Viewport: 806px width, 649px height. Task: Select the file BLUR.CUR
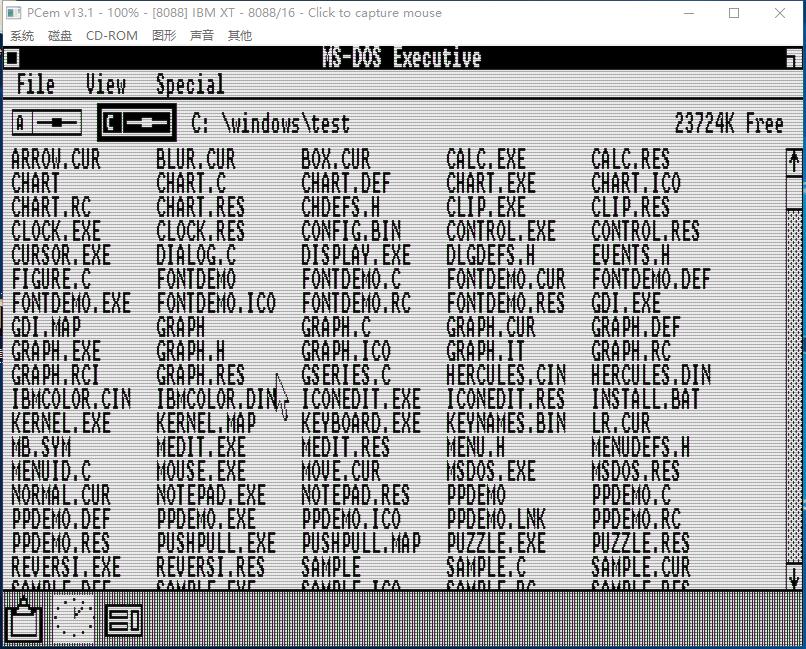pos(196,159)
